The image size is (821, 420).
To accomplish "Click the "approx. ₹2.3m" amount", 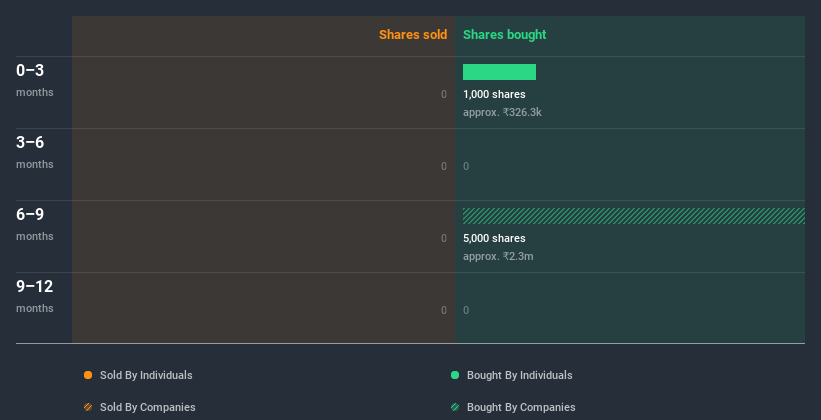I will [498, 256].
